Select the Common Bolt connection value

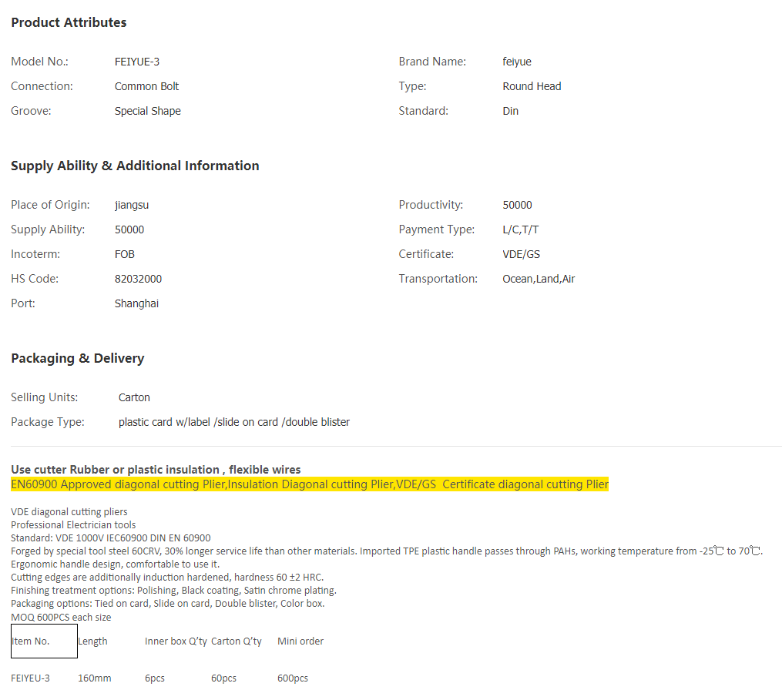[x=146, y=86]
